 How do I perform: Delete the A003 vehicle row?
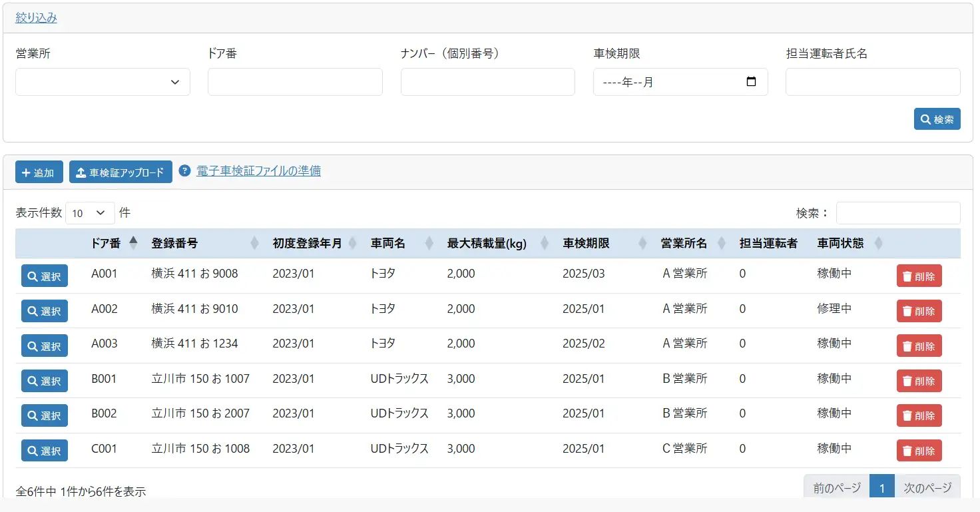point(919,346)
